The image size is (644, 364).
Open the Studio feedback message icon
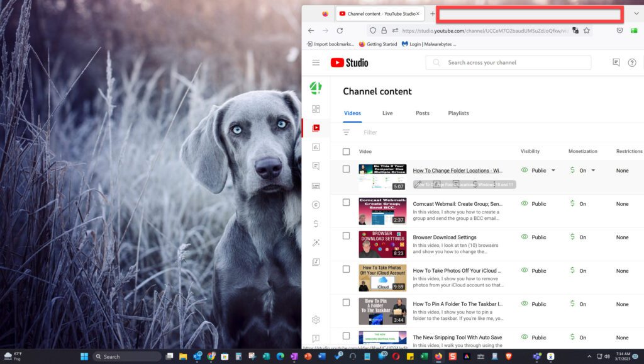(x=616, y=62)
